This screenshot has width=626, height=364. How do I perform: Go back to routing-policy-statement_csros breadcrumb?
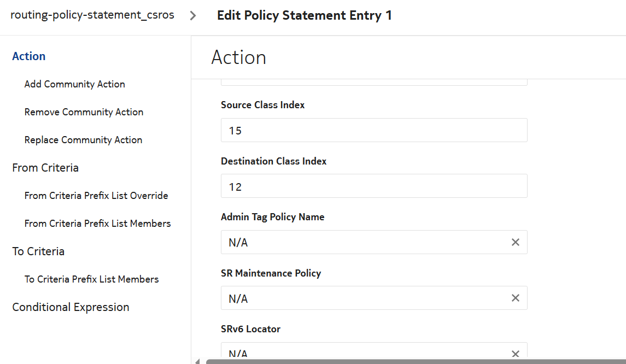92,15
